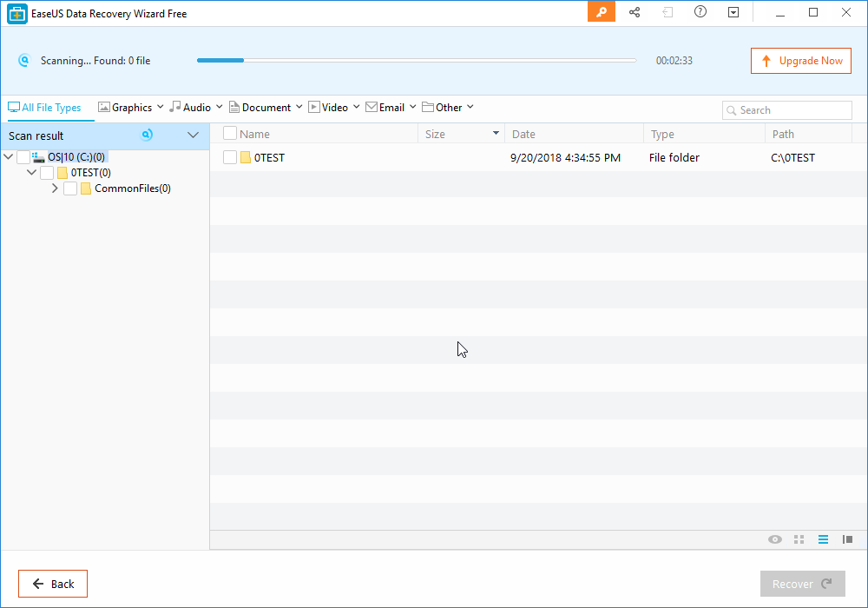Check the 0TEST(0) tree checkbox
868x608 pixels.
(x=47, y=173)
